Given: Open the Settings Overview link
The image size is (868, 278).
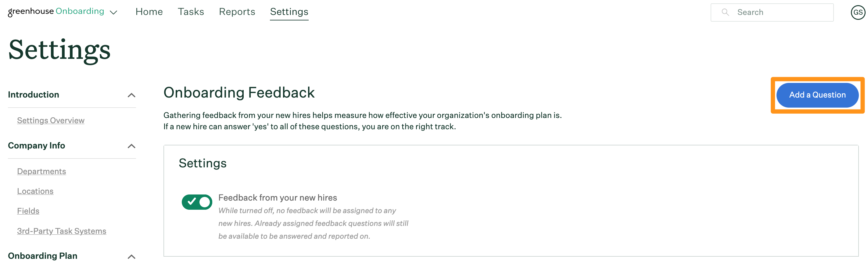Looking at the screenshot, I should pyautogui.click(x=51, y=120).
